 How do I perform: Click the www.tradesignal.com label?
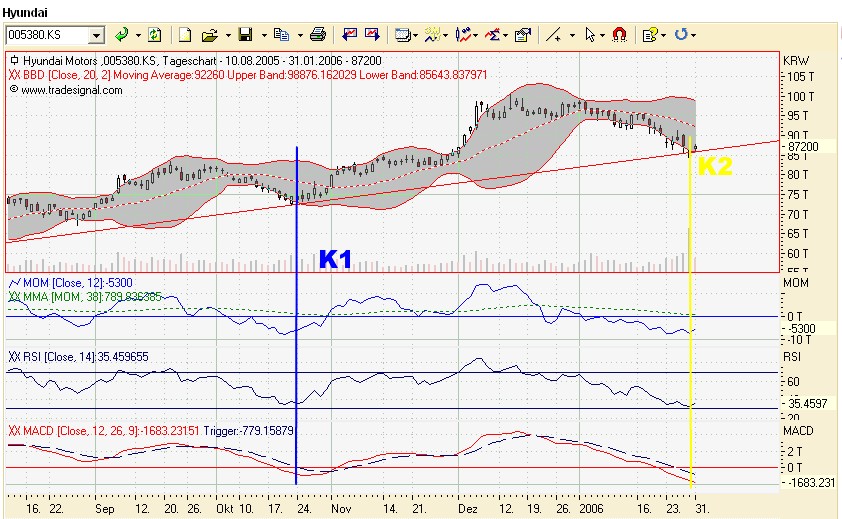(71, 90)
